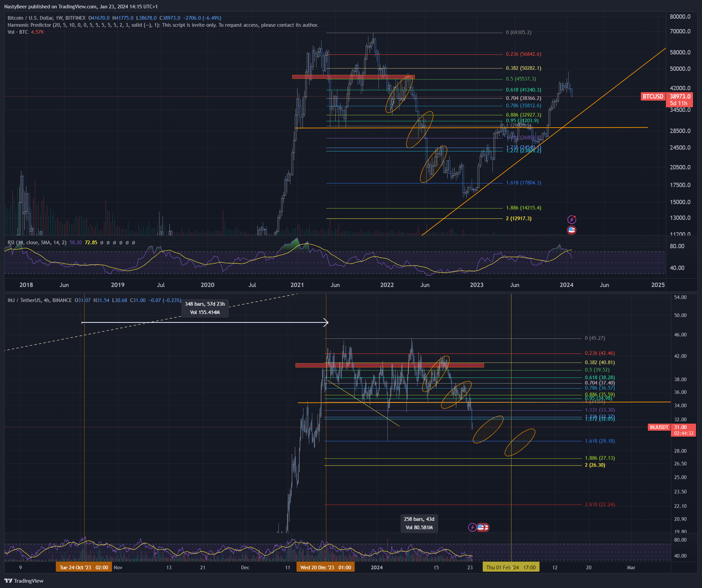Click the 0.382 (50282.1) Fibonacci label
702x588 pixels.
(523, 68)
